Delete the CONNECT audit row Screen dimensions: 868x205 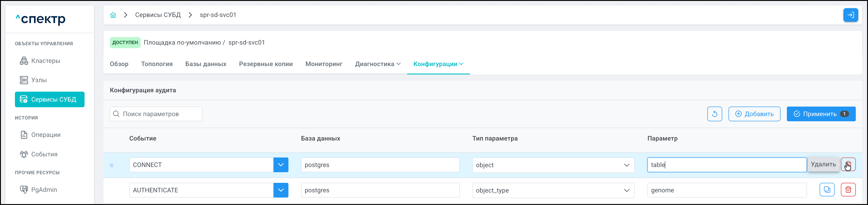(848, 164)
